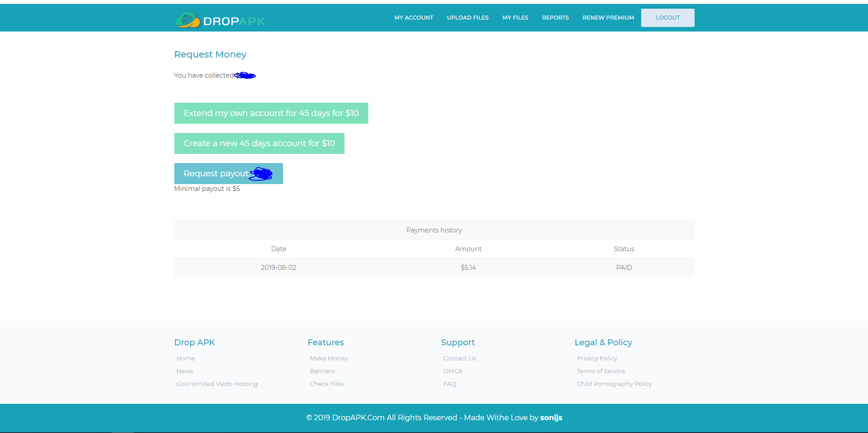Open My Files in navigation
Screen dimensions: 868x433
515,18
